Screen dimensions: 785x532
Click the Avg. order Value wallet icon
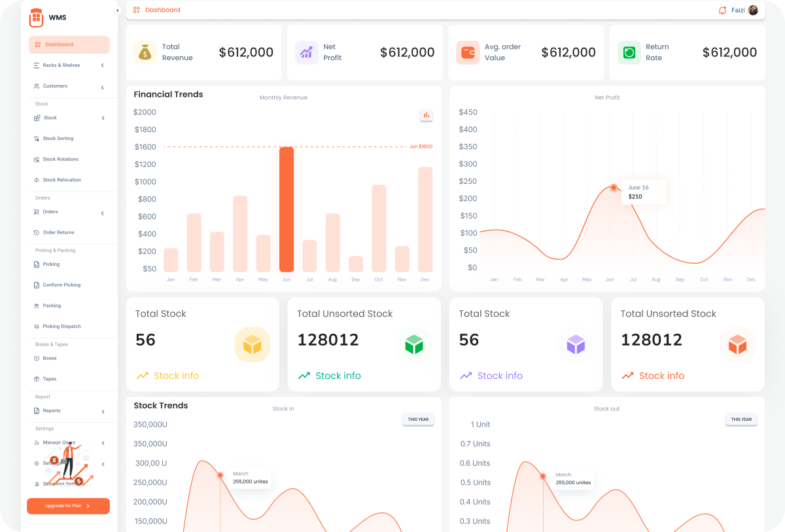click(468, 52)
